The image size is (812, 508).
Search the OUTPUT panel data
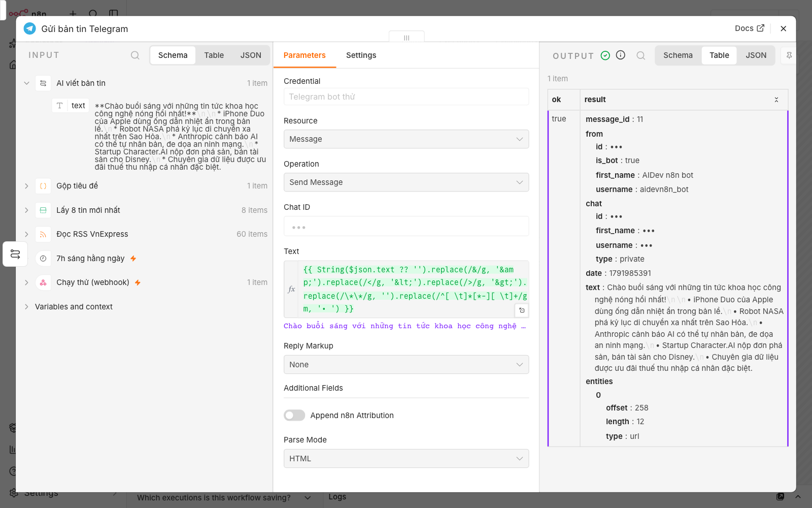coord(641,55)
